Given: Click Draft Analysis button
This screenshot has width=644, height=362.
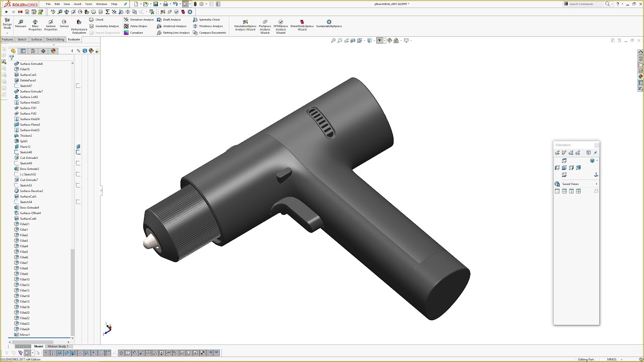Looking at the screenshot, I should point(169,20).
